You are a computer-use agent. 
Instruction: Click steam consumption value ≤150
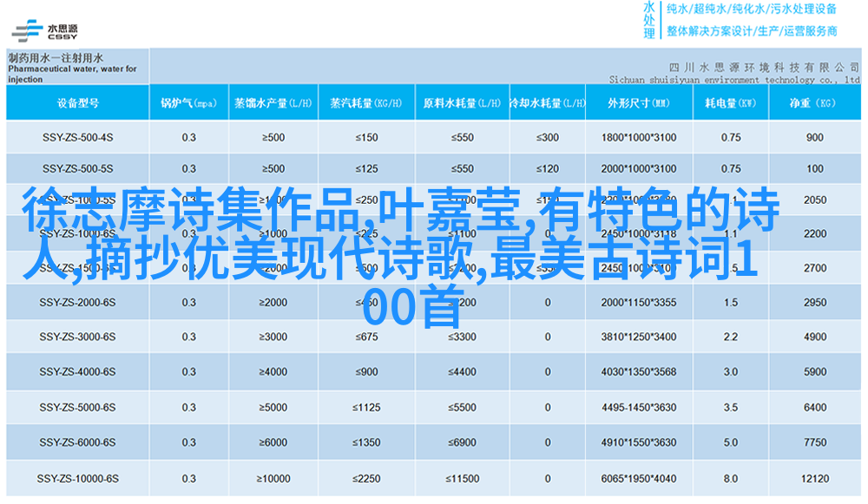pos(366,137)
